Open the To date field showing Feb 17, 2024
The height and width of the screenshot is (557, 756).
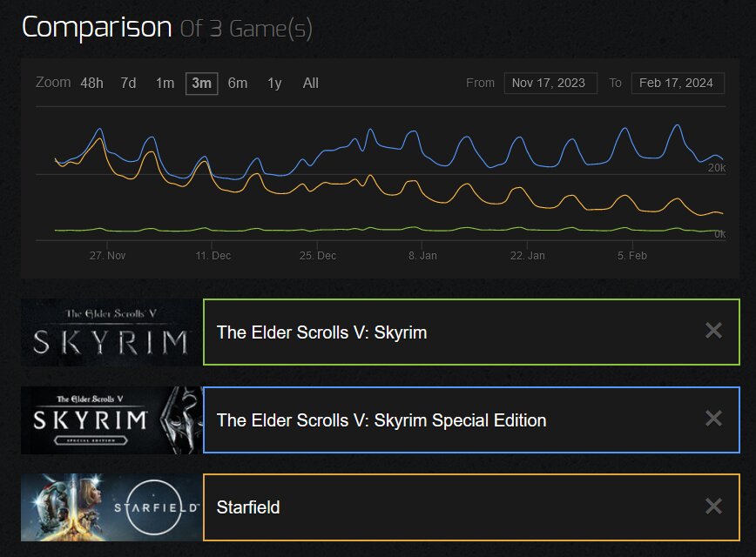click(x=678, y=83)
